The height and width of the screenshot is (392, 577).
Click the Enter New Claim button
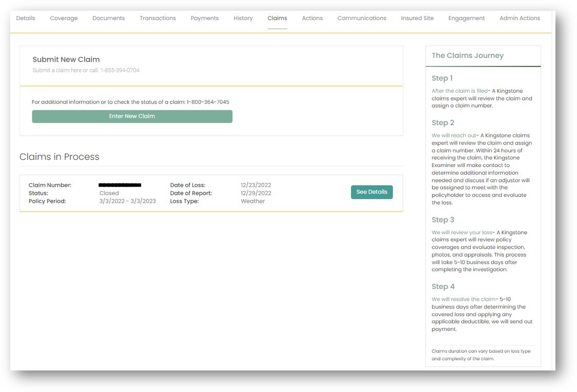(x=132, y=116)
